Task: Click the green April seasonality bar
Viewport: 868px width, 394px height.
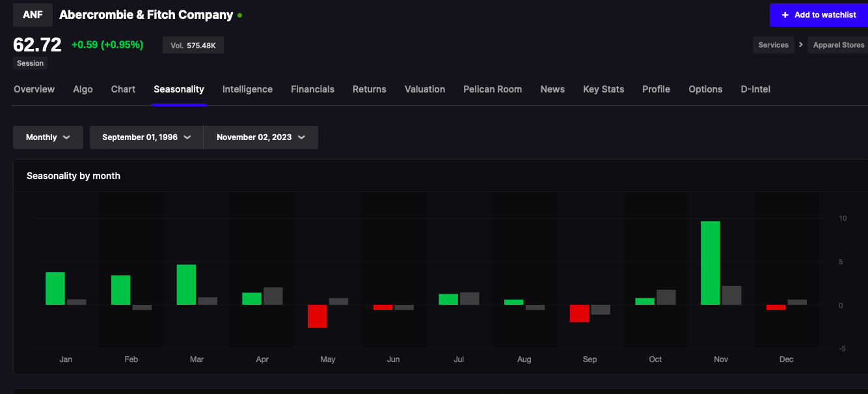Action: [x=252, y=299]
